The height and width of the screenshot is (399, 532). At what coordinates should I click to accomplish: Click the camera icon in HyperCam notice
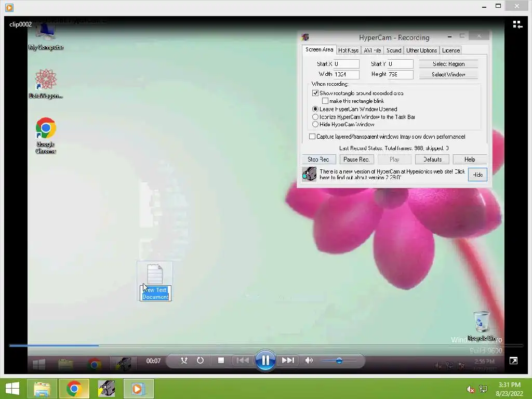309,174
